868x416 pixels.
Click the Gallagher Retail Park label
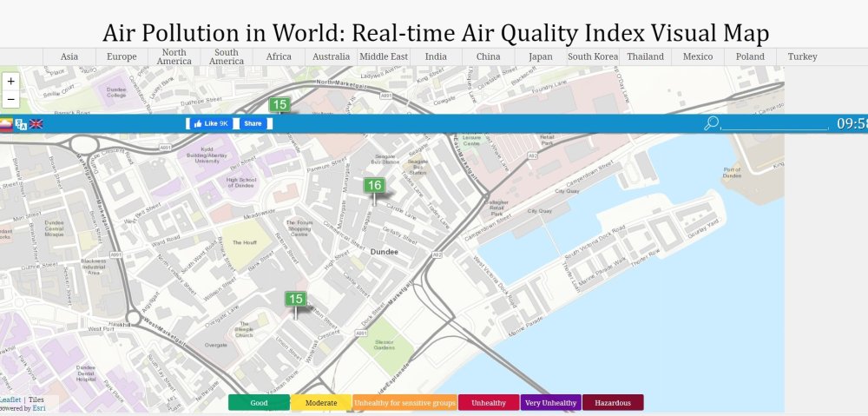[496, 208]
